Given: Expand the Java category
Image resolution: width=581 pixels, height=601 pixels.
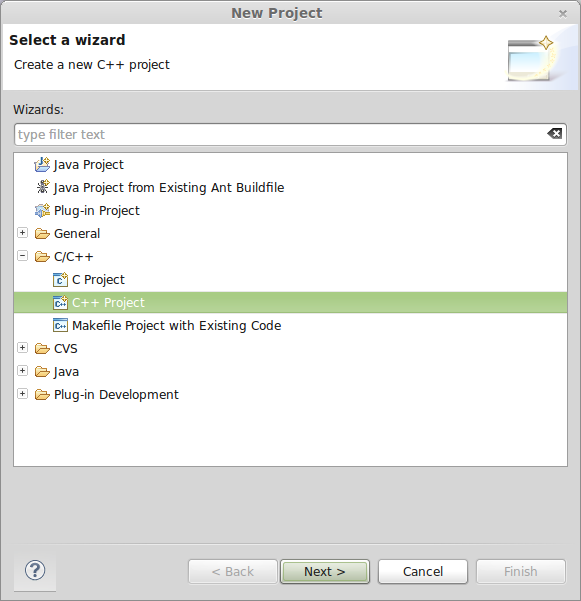Looking at the screenshot, I should coord(23,371).
